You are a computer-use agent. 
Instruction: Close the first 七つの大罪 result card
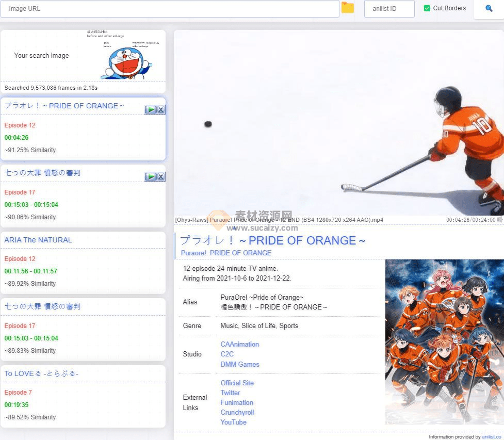(160, 176)
